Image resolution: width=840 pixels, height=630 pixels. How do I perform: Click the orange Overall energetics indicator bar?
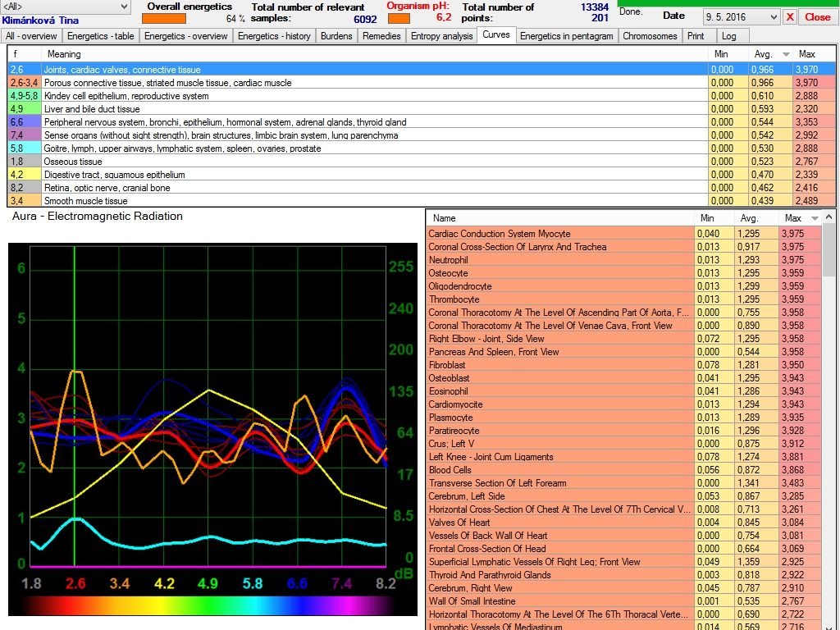[164, 18]
